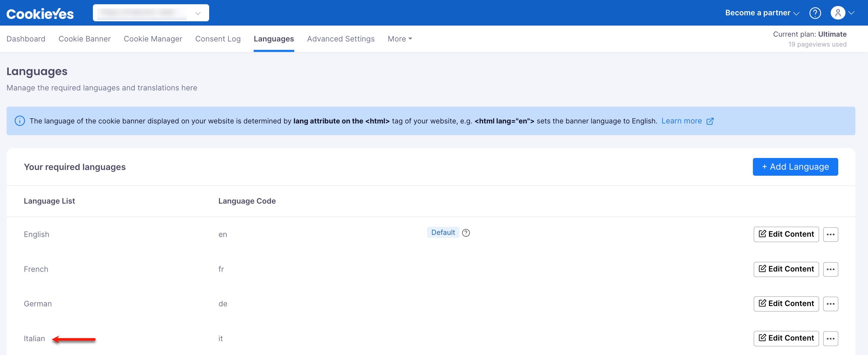Open the Cookie Manager tab
The width and height of the screenshot is (868, 355).
point(153,39)
